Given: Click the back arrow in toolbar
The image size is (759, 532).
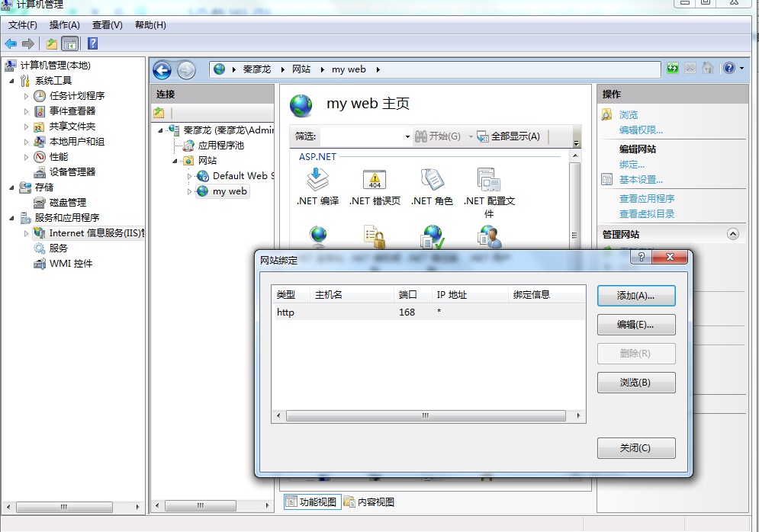Looking at the screenshot, I should pyautogui.click(x=11, y=44).
